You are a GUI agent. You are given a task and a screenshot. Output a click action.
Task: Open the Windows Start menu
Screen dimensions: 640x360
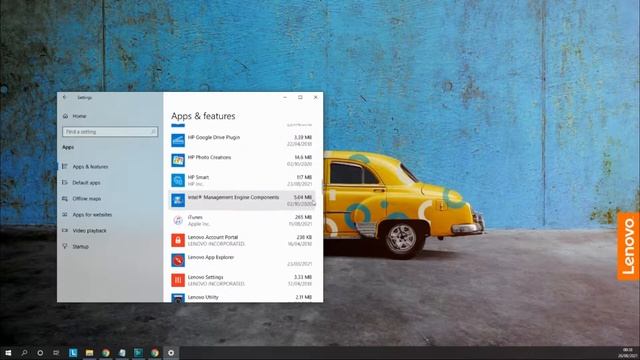[8, 353]
